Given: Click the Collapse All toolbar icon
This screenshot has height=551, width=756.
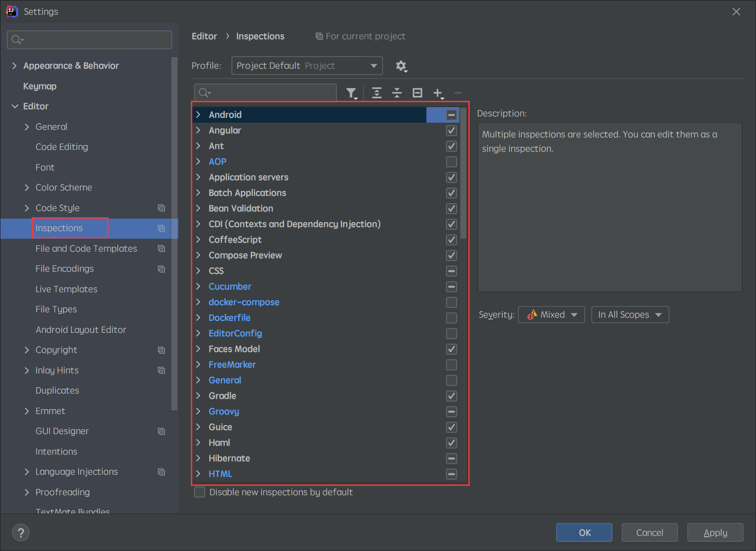Looking at the screenshot, I should 397,93.
